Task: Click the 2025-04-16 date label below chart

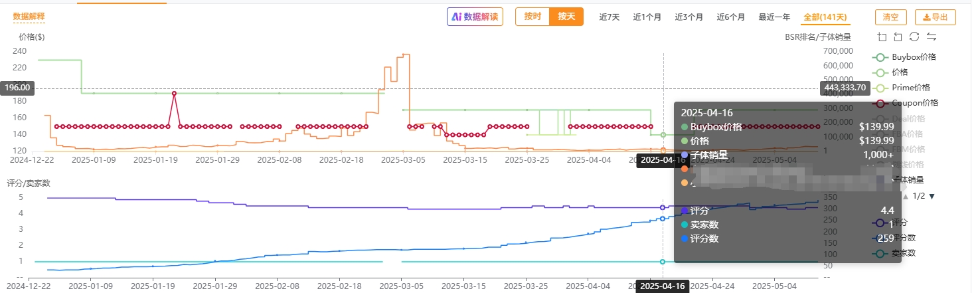Action: click(x=663, y=286)
